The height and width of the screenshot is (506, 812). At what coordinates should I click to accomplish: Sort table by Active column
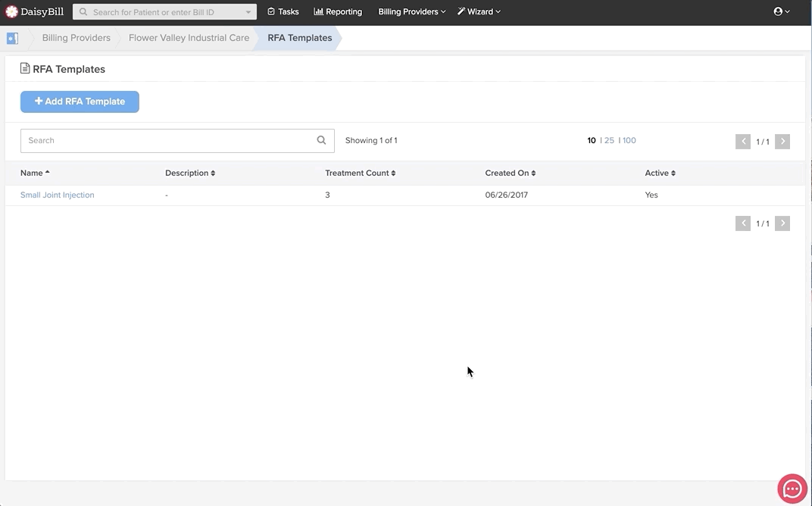[661, 173]
